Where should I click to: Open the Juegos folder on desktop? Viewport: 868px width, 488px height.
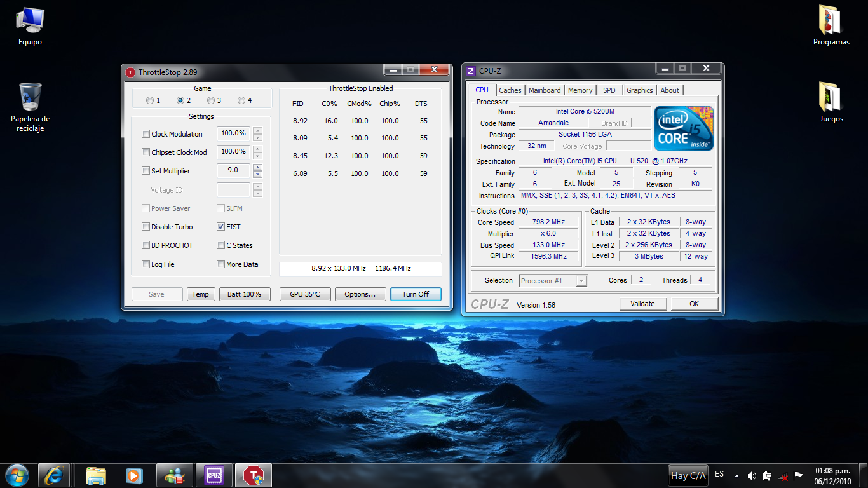point(831,103)
